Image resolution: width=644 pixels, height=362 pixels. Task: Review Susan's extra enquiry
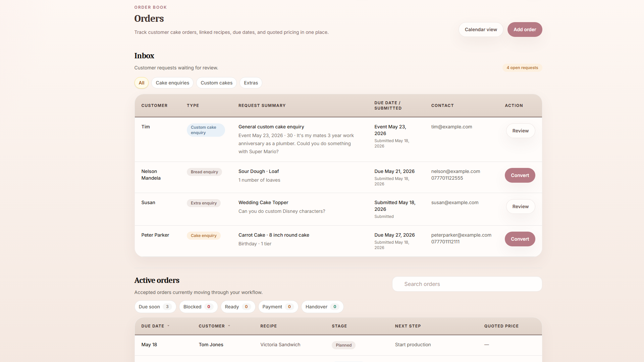point(520,206)
